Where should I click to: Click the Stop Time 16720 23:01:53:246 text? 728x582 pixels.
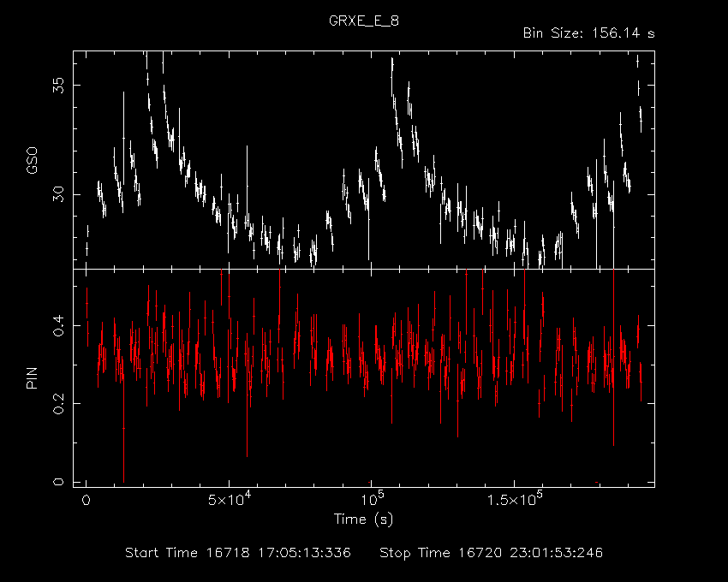(492, 553)
